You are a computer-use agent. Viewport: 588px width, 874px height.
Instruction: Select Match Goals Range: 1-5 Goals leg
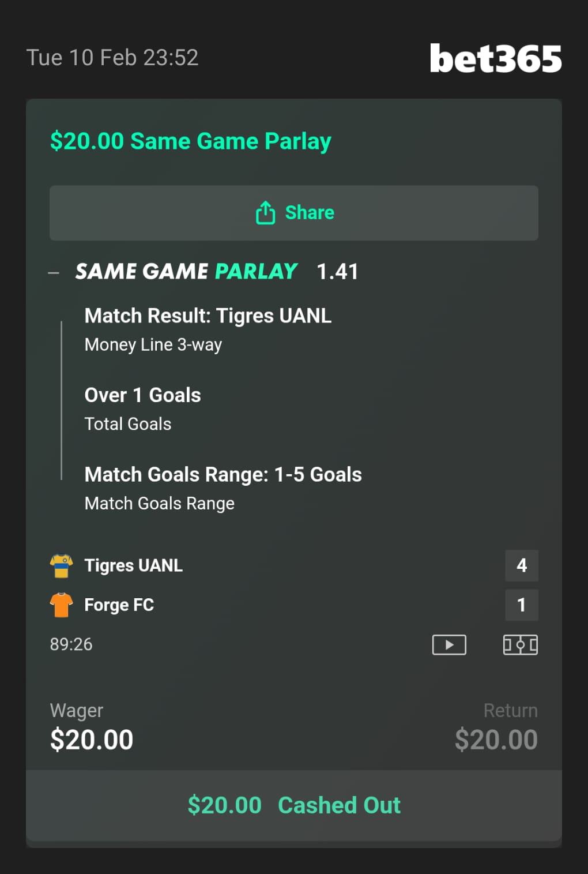(223, 475)
